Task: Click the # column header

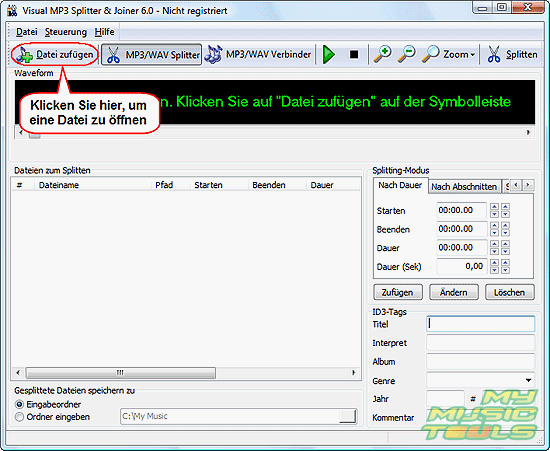Action: (x=22, y=185)
